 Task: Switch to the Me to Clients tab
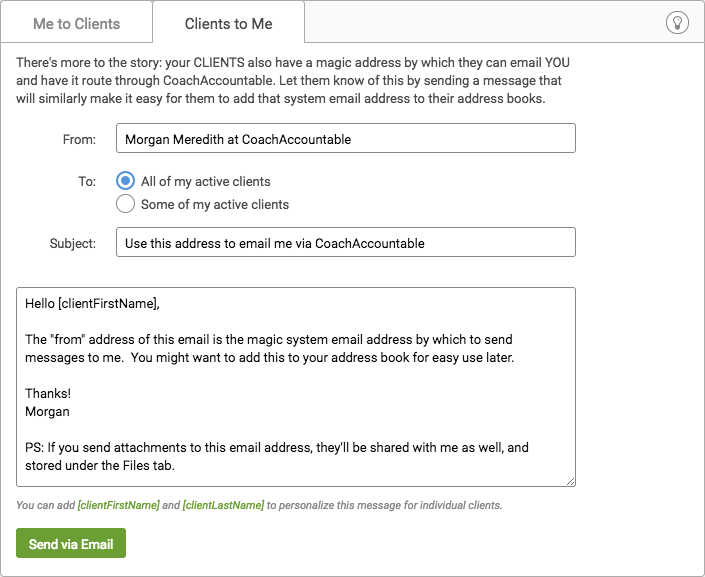pos(76,23)
